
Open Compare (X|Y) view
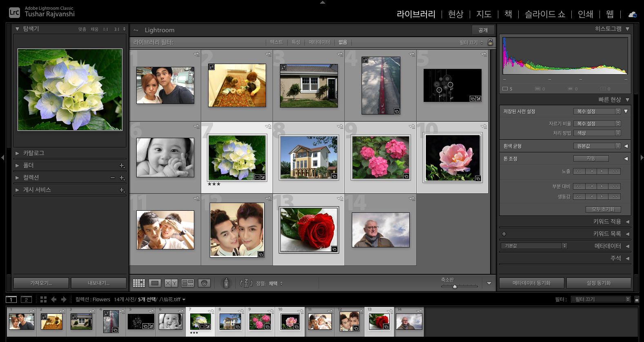(x=171, y=283)
